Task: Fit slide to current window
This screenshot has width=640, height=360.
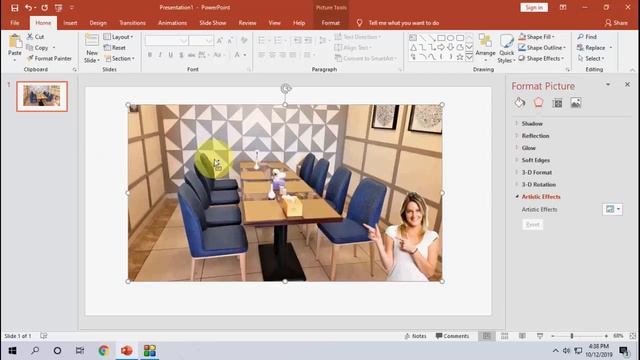Action: (x=633, y=336)
